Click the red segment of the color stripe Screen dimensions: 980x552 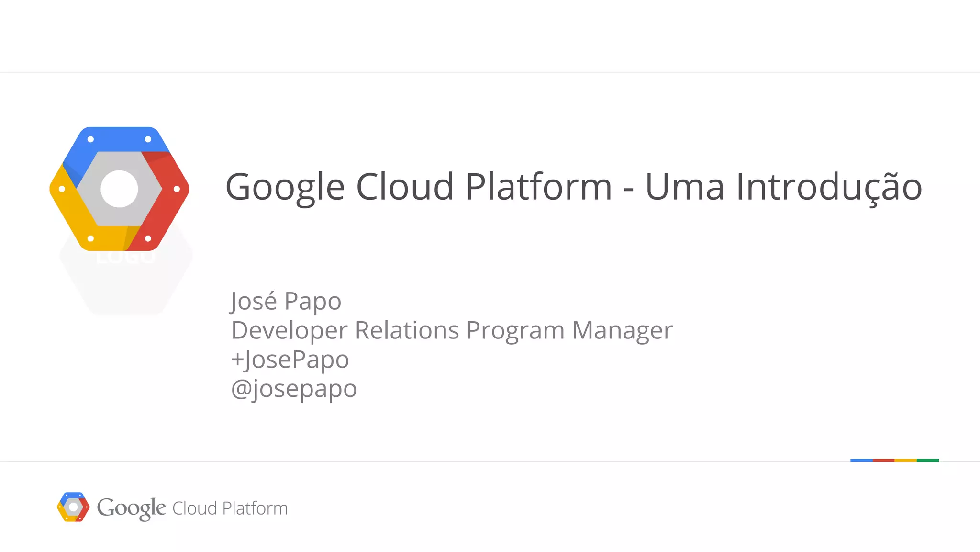883,460
